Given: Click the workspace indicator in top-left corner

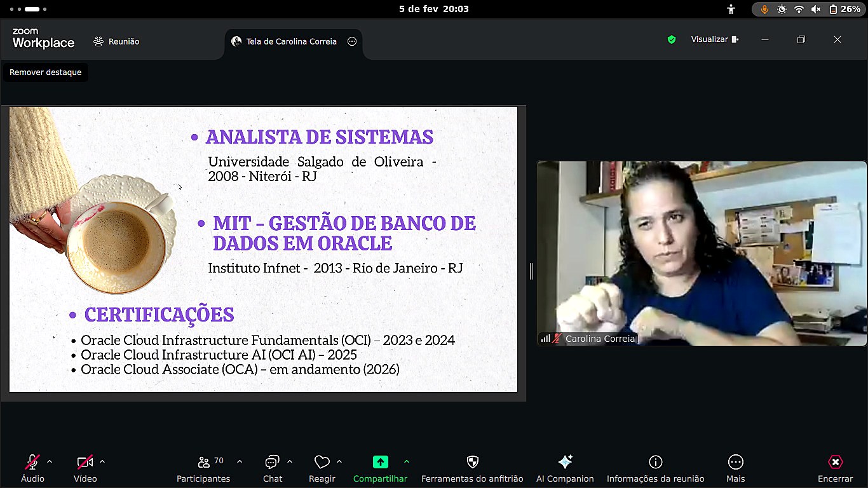Looking at the screenshot, I should [29, 10].
